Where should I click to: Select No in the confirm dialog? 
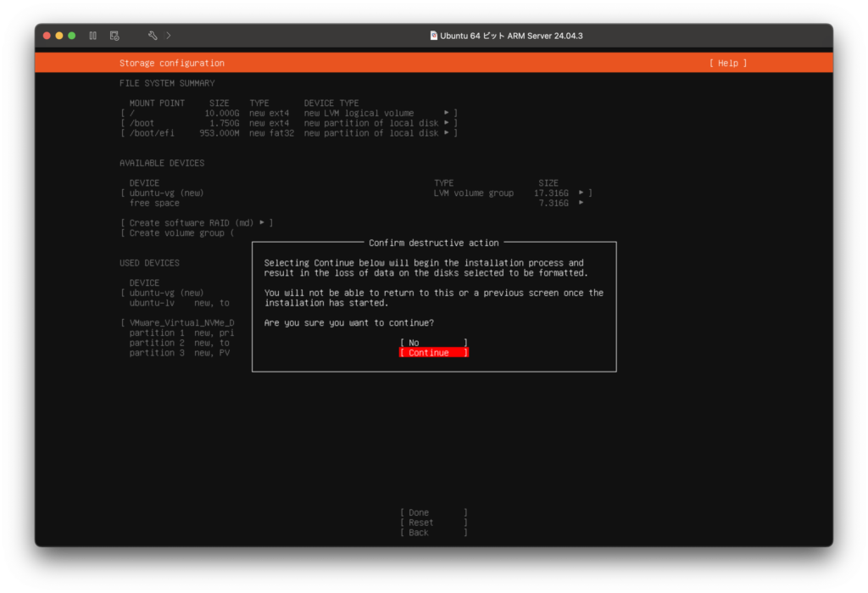433,343
